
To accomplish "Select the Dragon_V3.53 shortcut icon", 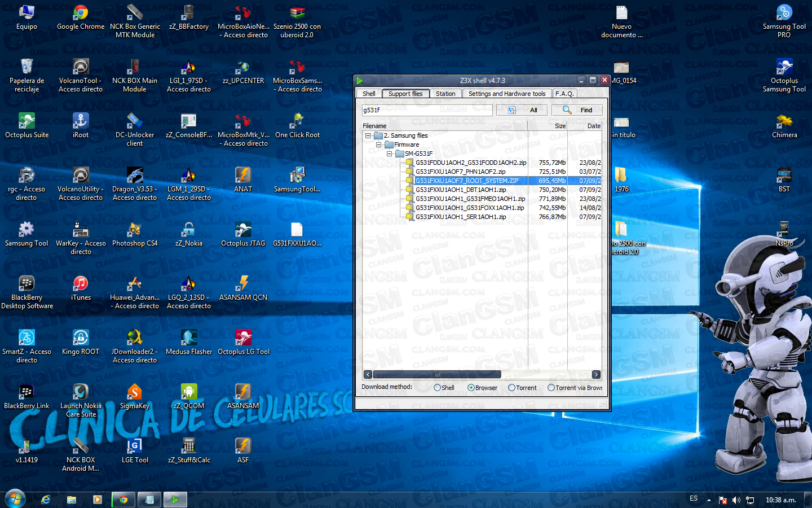I will (x=135, y=184).
